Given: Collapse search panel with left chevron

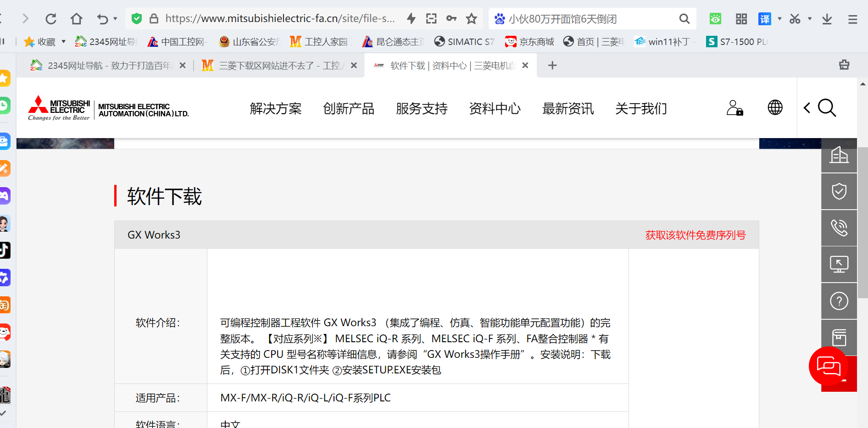Looking at the screenshot, I should tap(807, 108).
